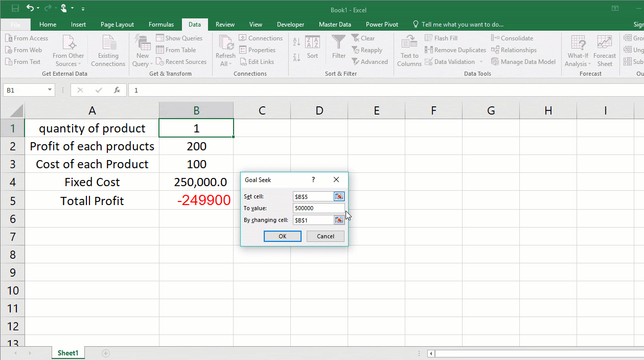The image size is (644, 360).
Task: Switch to the Formulas ribbon tab
Action: click(x=161, y=24)
